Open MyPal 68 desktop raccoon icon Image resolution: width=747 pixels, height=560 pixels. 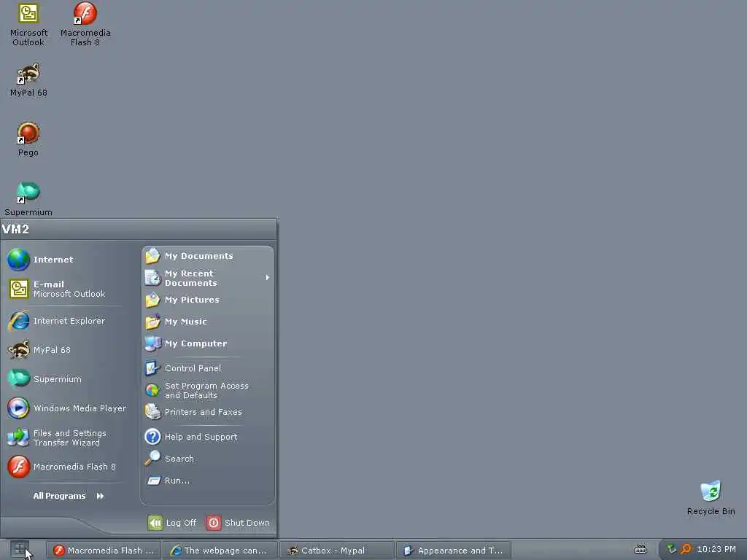click(x=28, y=80)
